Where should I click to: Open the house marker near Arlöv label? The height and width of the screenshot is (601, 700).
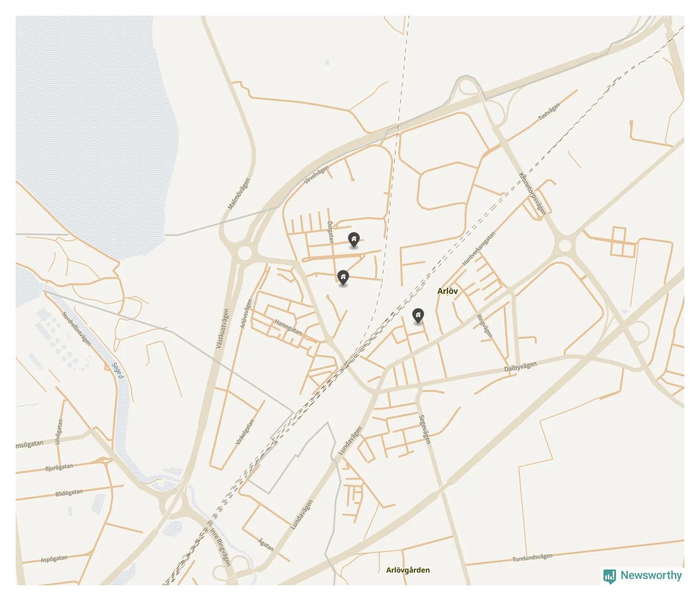(418, 316)
